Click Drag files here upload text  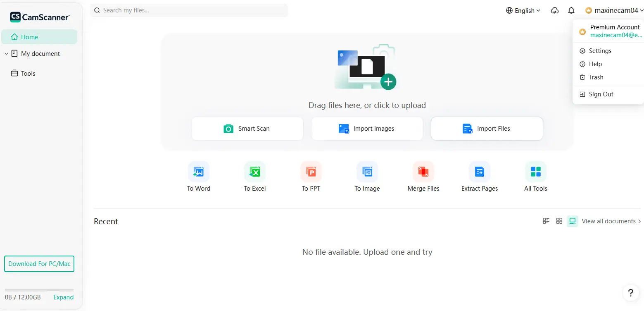pyautogui.click(x=367, y=105)
